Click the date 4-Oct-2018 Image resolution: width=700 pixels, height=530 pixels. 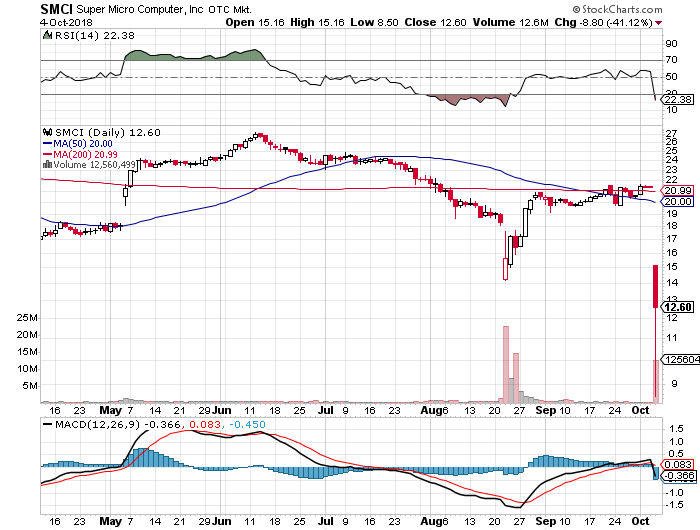pyautogui.click(x=66, y=22)
